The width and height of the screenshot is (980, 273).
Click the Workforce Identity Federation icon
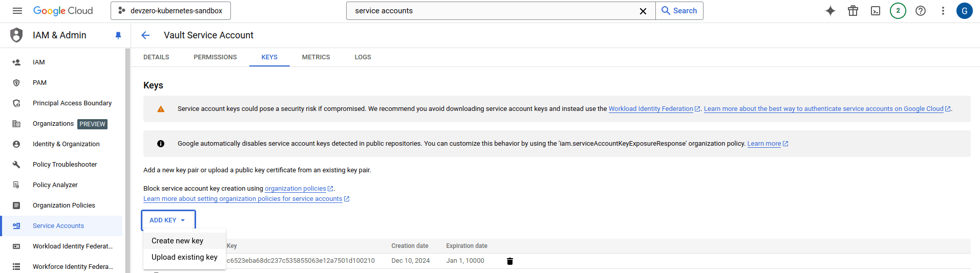pyautogui.click(x=16, y=267)
